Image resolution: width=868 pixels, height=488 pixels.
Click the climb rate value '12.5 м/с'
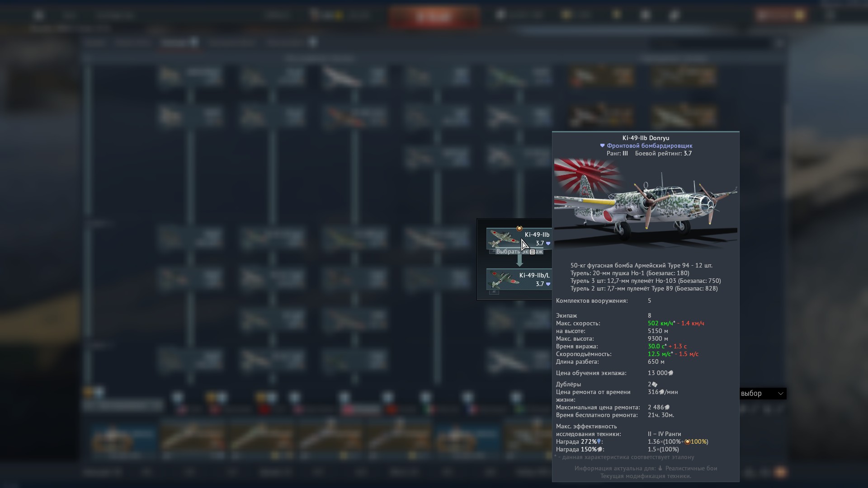coord(659,354)
